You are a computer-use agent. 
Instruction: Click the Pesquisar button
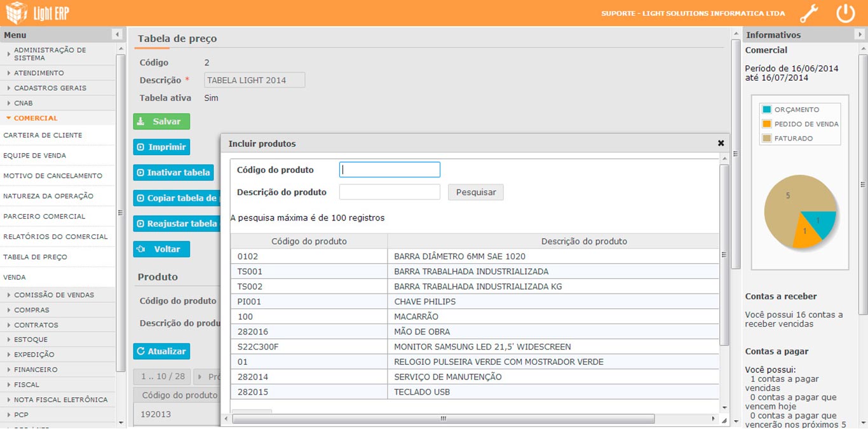tap(475, 192)
